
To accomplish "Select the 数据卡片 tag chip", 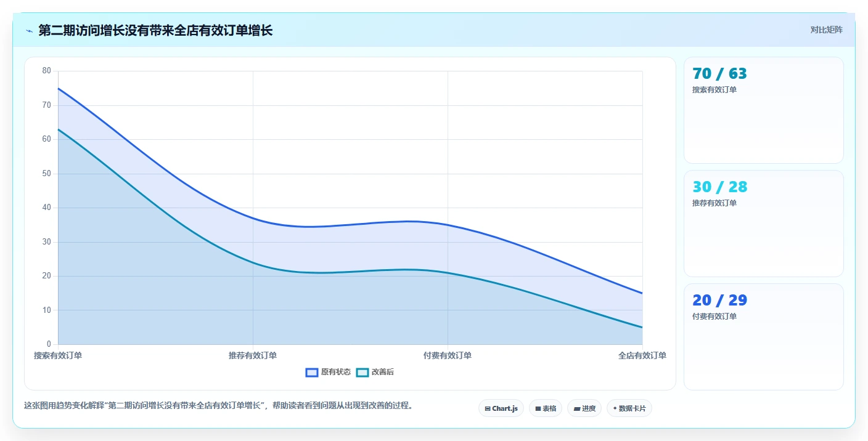I will pyautogui.click(x=629, y=408).
